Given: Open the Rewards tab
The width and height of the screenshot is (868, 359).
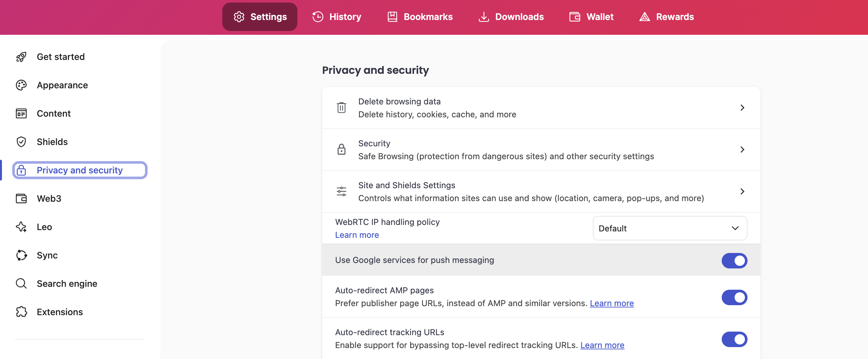Looking at the screenshot, I should coord(666,17).
